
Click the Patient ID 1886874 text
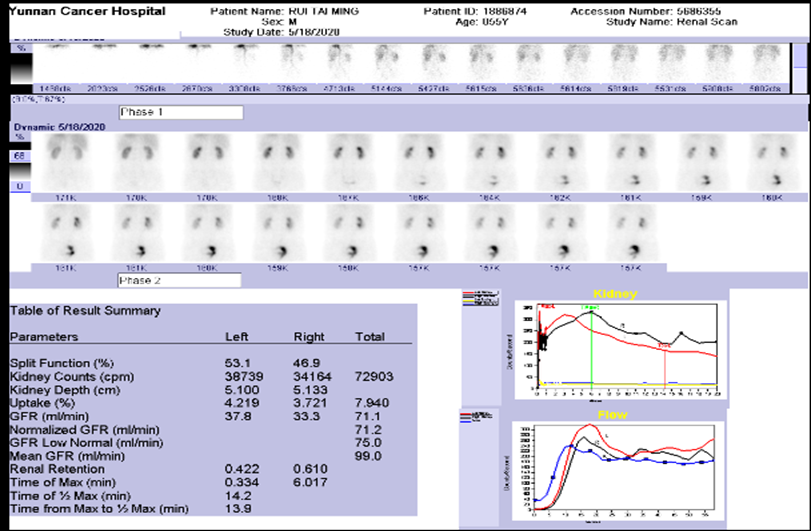[475, 11]
